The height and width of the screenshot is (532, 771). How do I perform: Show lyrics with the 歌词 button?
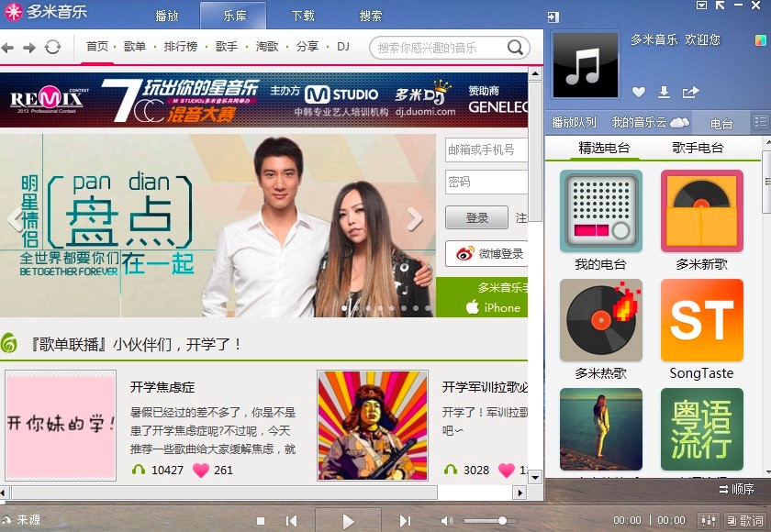tap(745, 521)
